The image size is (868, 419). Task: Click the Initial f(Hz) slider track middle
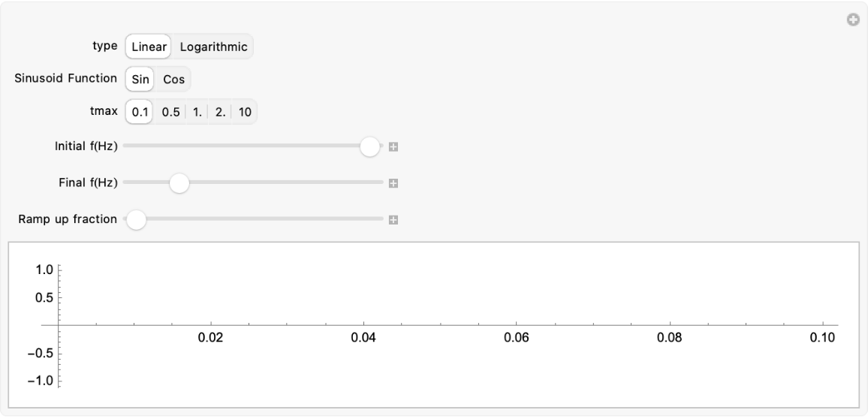(253, 146)
